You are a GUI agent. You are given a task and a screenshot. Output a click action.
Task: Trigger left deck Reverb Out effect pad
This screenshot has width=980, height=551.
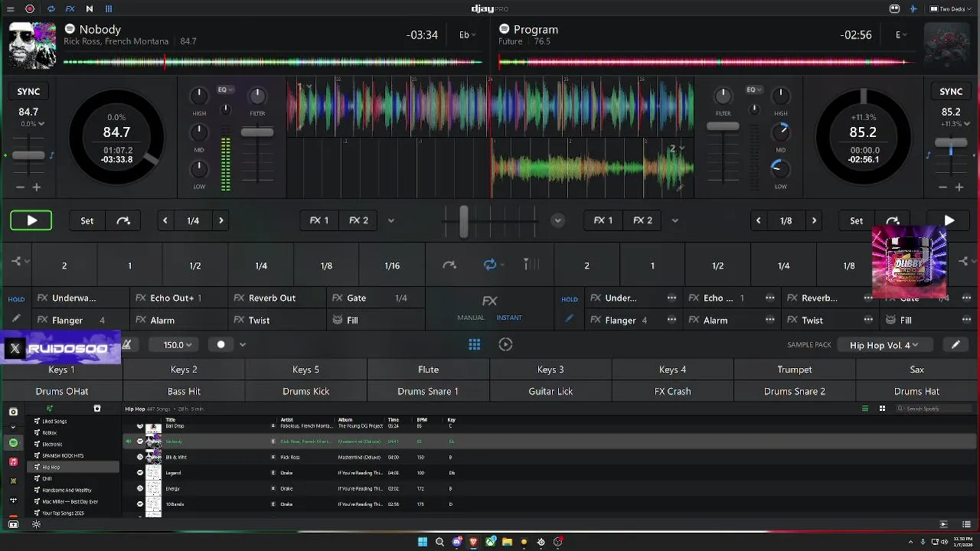[x=276, y=298]
